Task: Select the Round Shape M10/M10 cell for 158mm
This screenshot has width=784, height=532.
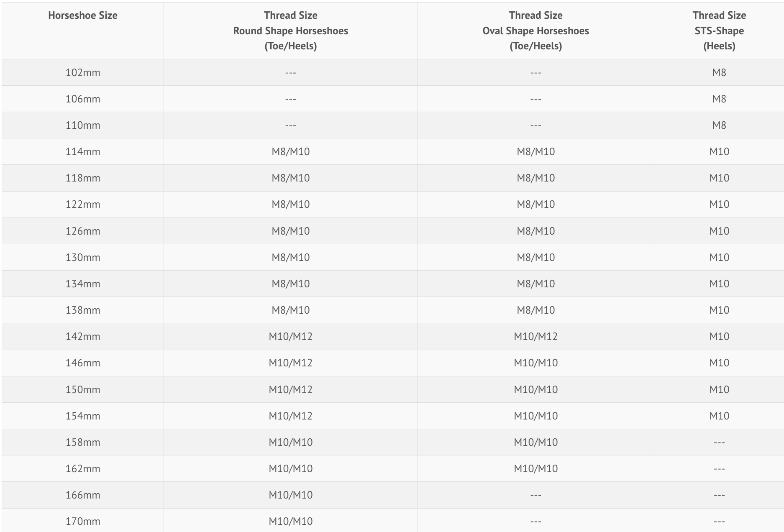Action: (x=290, y=442)
